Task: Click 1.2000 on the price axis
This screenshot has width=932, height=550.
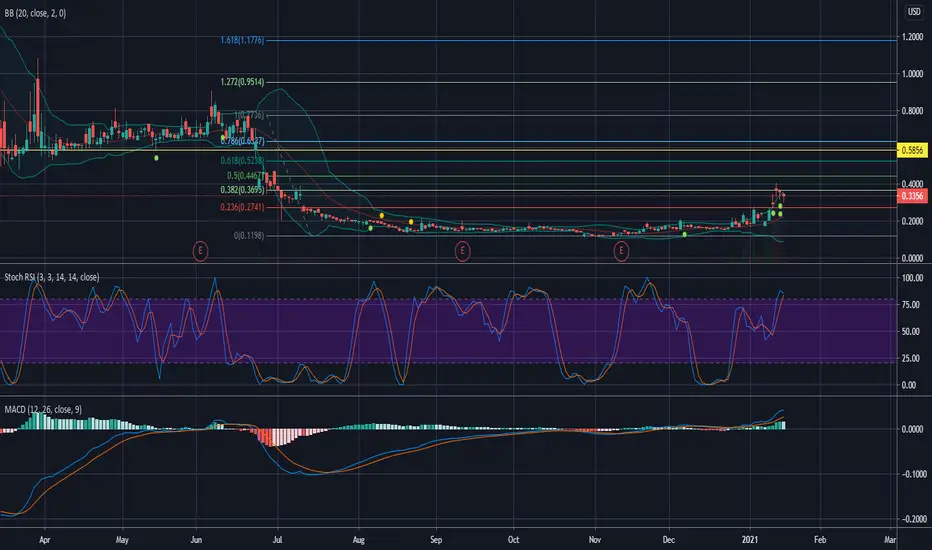Action: [912, 37]
